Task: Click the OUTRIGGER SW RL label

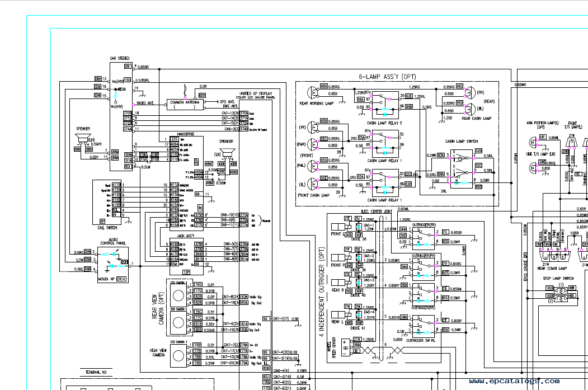Action: click(x=421, y=341)
